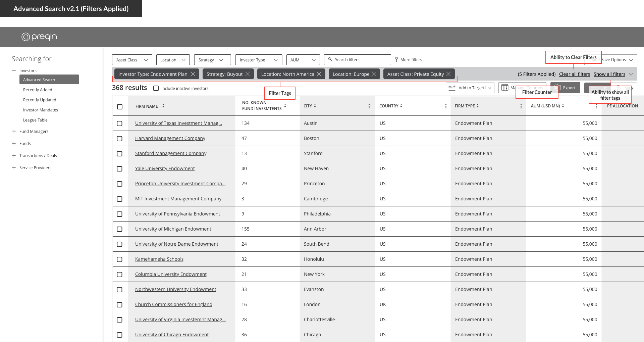Click the Show all filters link

tap(609, 74)
